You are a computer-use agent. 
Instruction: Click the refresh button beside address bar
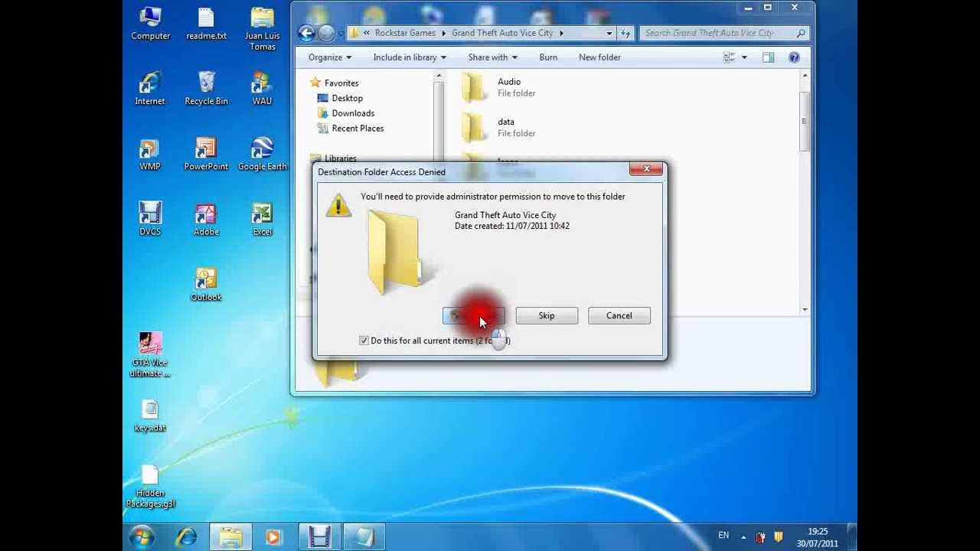click(x=626, y=33)
